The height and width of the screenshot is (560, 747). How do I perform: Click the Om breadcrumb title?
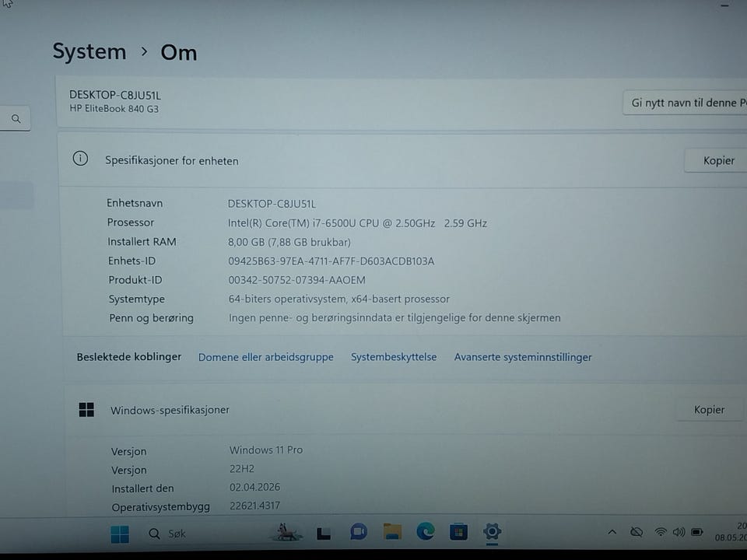[x=179, y=52]
